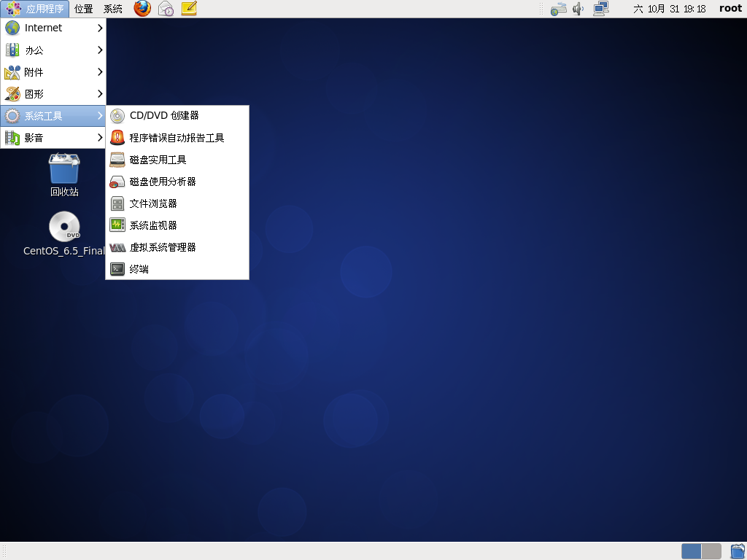The width and height of the screenshot is (747, 560).
Task: Open the volume speaker control
Action: 578,9
